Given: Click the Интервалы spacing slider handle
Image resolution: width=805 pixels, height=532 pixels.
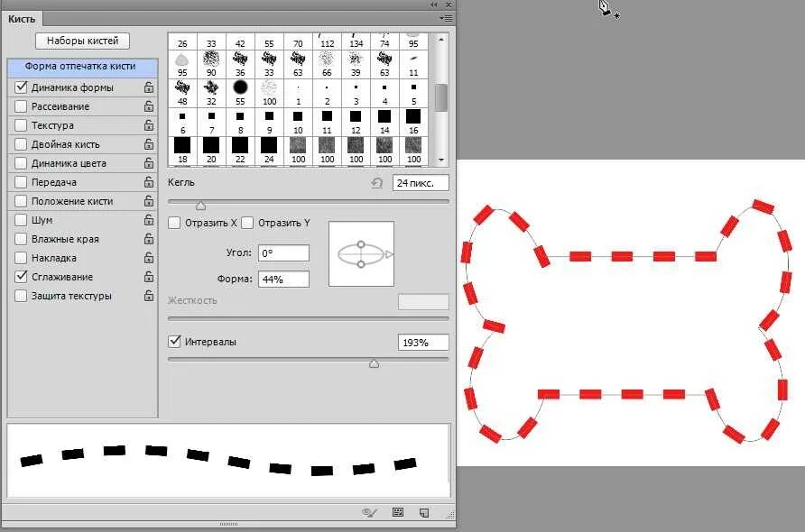Looking at the screenshot, I should [375, 363].
